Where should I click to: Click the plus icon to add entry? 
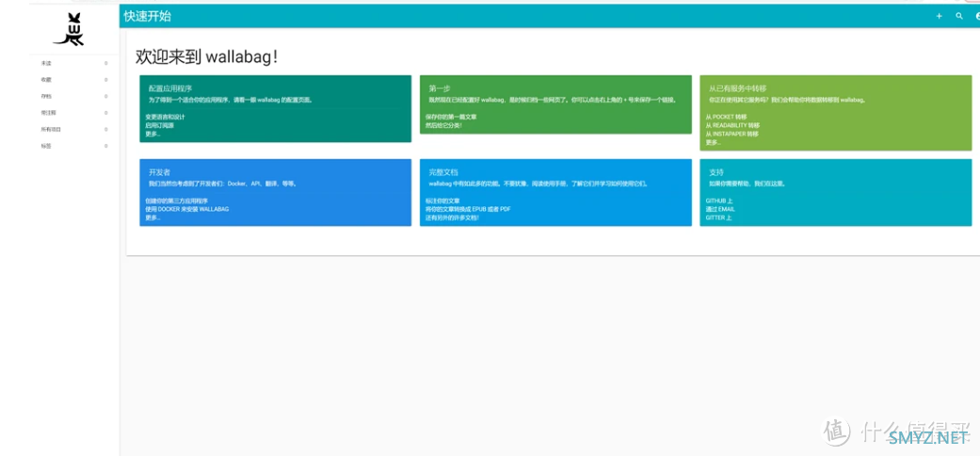[x=939, y=16]
